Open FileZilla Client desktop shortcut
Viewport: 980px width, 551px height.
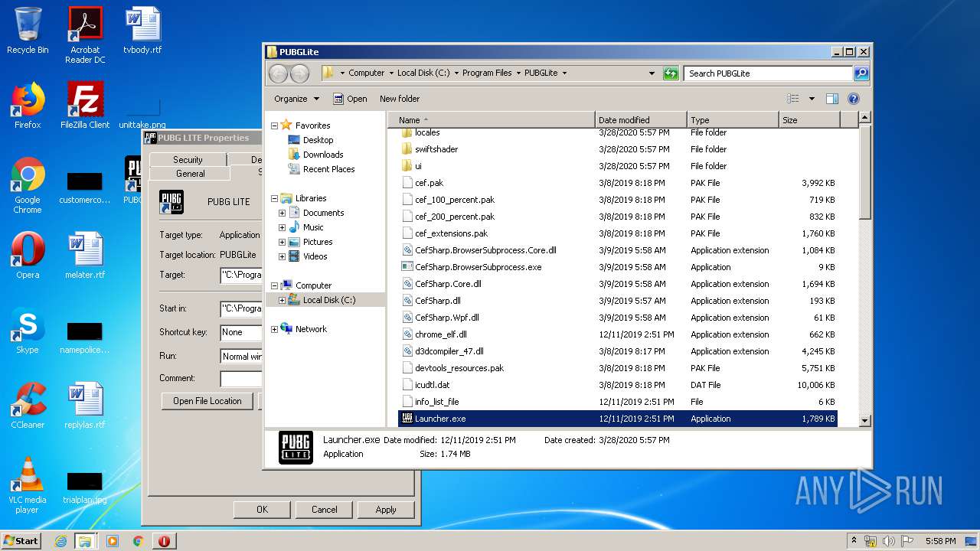85,106
